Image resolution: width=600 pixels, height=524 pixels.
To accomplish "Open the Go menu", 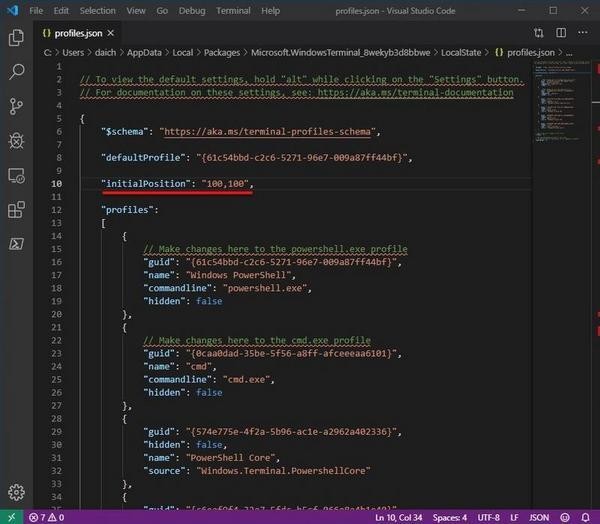I will tap(162, 11).
